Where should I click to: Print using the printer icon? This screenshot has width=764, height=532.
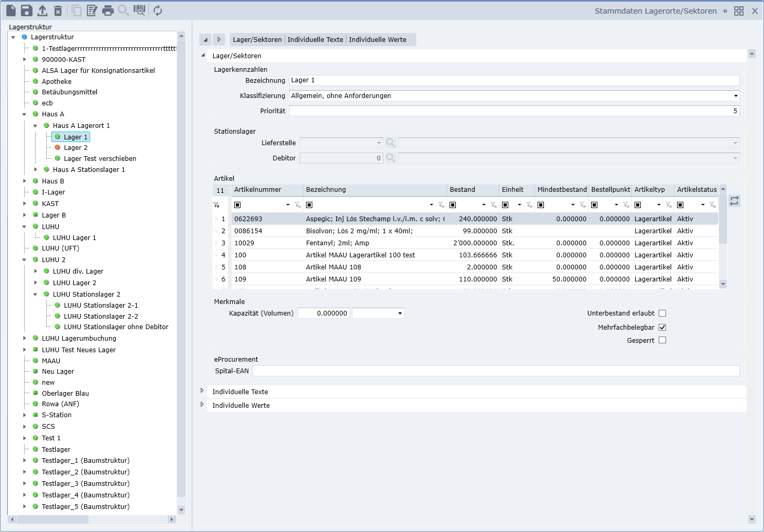pos(108,10)
